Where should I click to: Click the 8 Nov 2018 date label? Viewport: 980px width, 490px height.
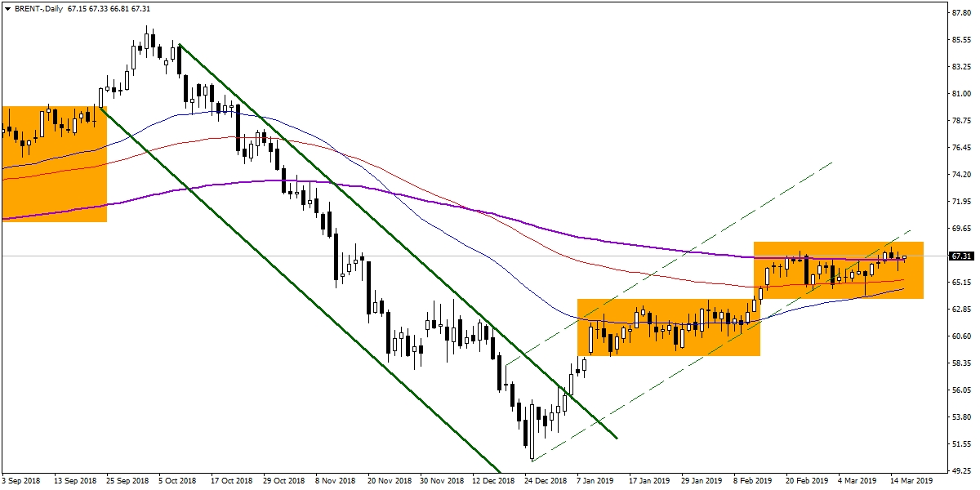337,481
